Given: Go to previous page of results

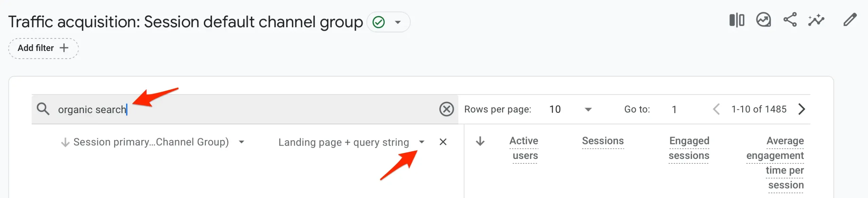Looking at the screenshot, I should (716, 109).
